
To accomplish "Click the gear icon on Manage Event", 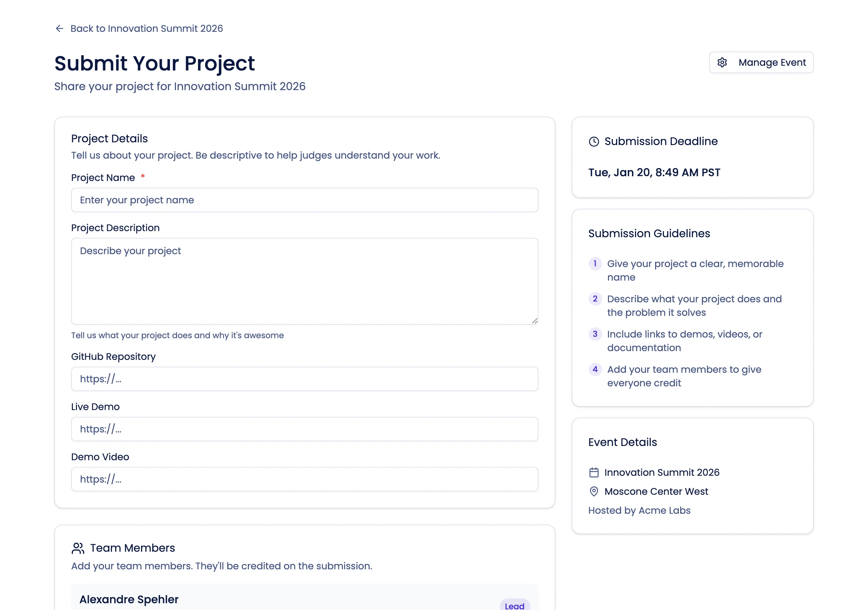I will click(723, 62).
